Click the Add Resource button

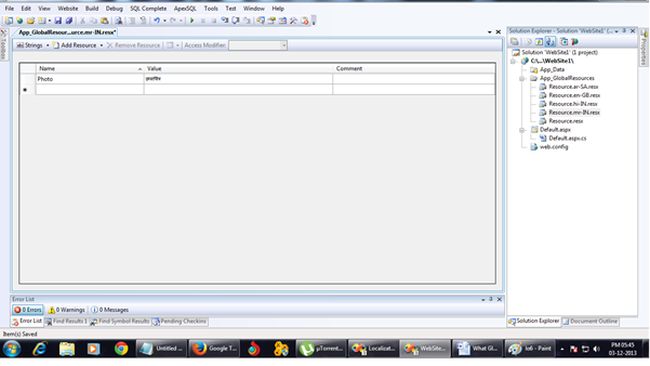pyautogui.click(x=75, y=45)
